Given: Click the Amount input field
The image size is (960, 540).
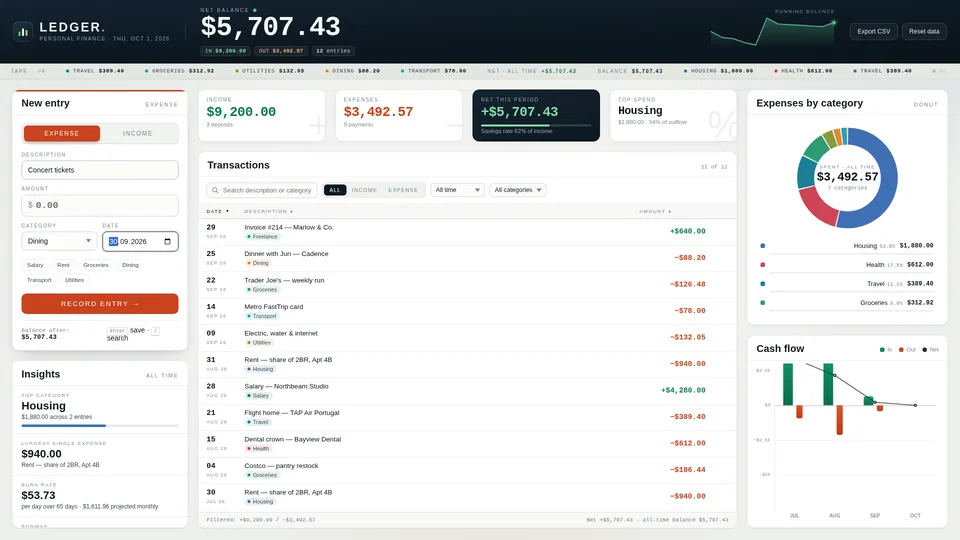Looking at the screenshot, I should (x=100, y=205).
